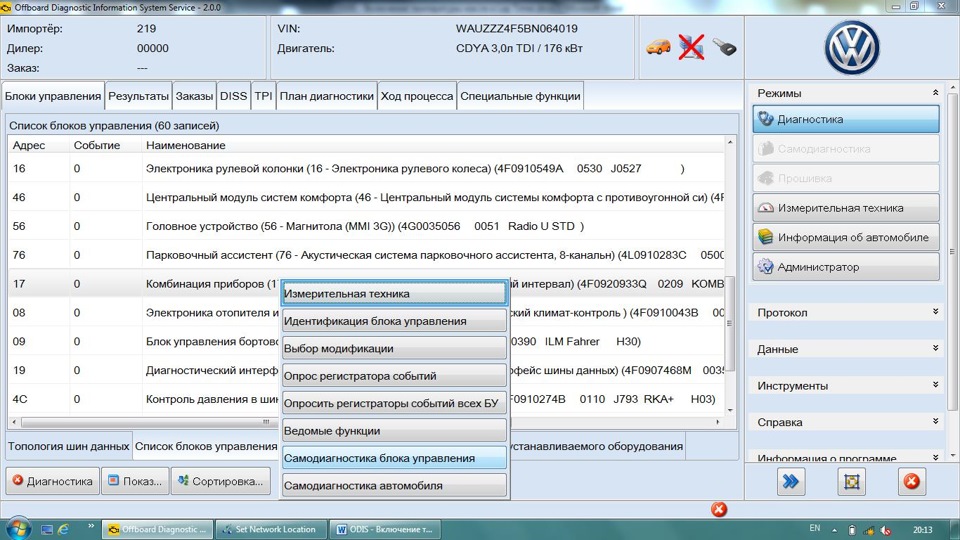960x540 pixels.
Task: Click the volume tray icon
Action: (886, 530)
